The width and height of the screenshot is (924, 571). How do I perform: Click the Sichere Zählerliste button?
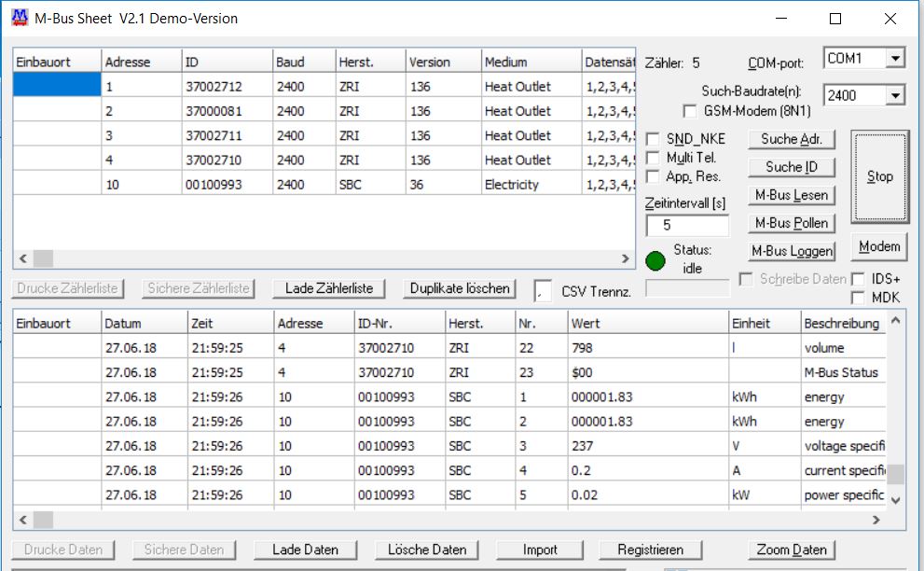coord(199,288)
